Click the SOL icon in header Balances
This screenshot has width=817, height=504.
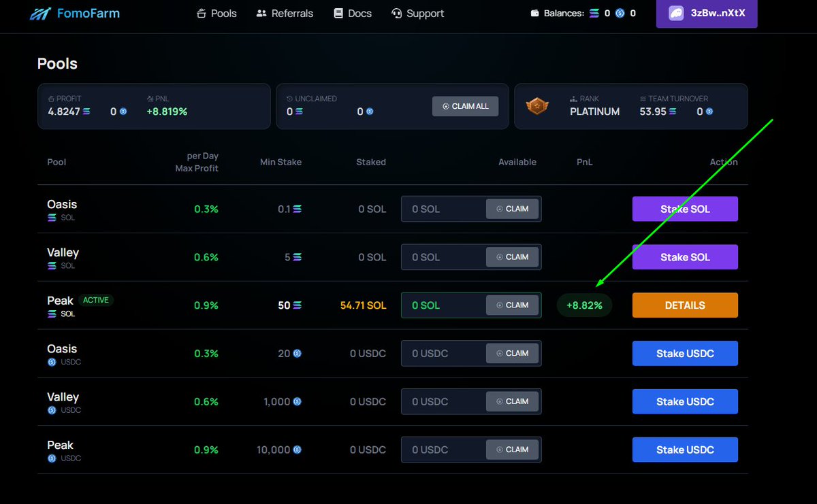coord(594,14)
